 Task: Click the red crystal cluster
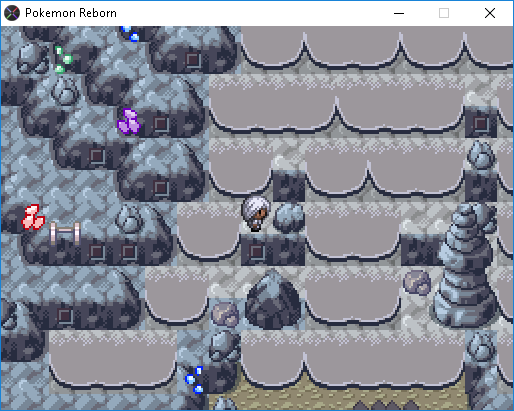tap(33, 217)
